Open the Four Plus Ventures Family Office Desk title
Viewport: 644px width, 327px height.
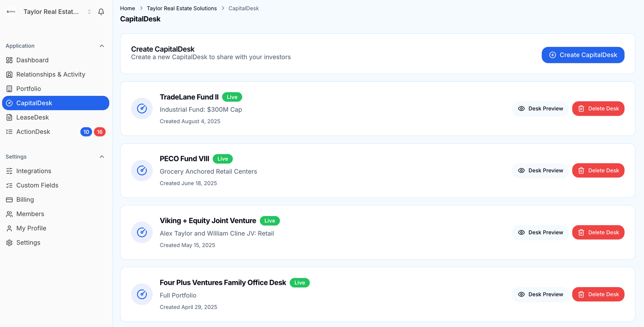[223, 283]
